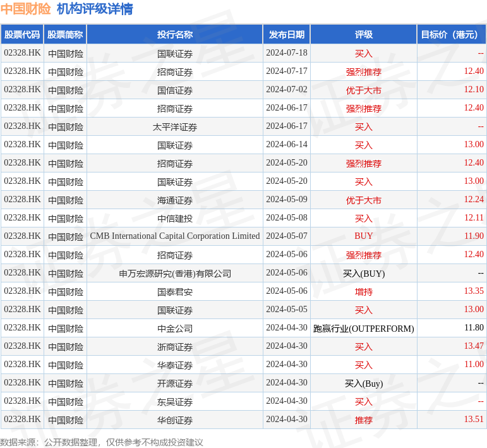Image resolution: width=487 pixels, height=448 pixels.
Task: Click 国联证券 in the 2024-05-05 row
Action: coord(175,310)
